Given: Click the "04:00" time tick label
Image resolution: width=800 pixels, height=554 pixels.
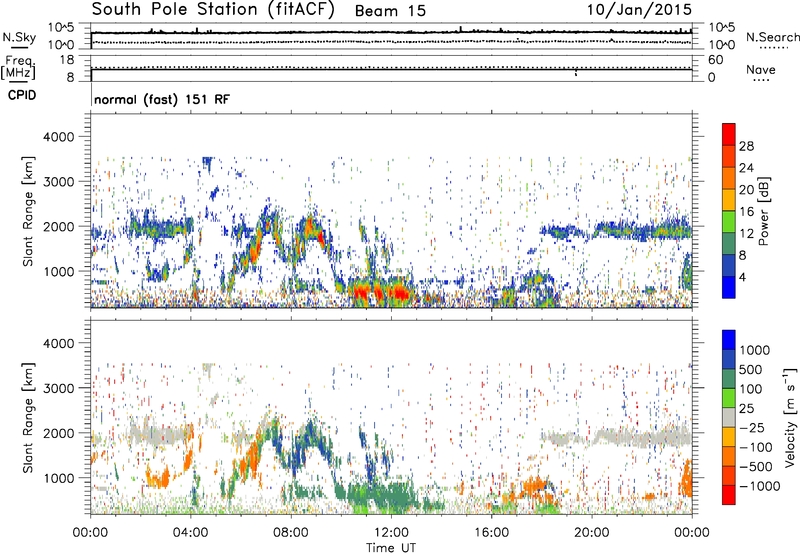Looking at the screenshot, I should tap(190, 533).
